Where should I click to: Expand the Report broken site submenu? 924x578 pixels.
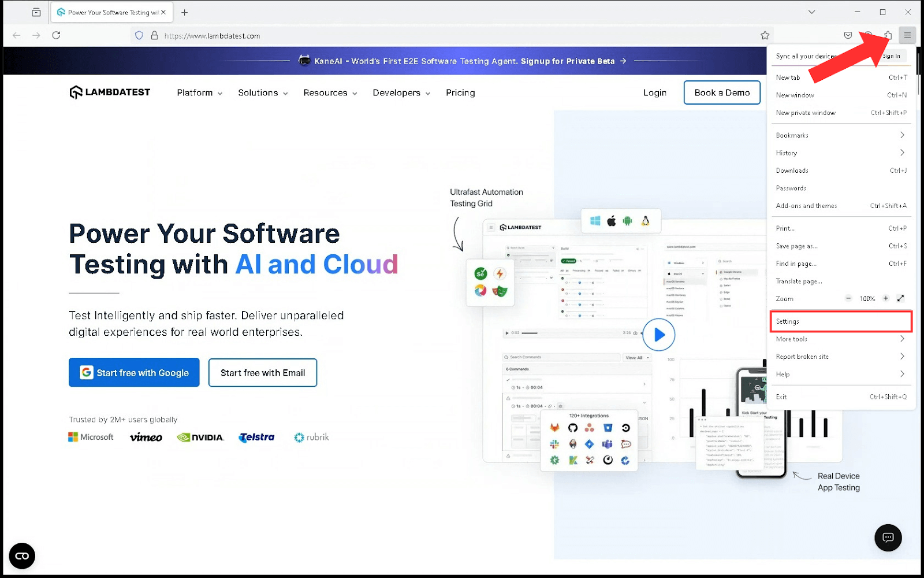[840, 357]
